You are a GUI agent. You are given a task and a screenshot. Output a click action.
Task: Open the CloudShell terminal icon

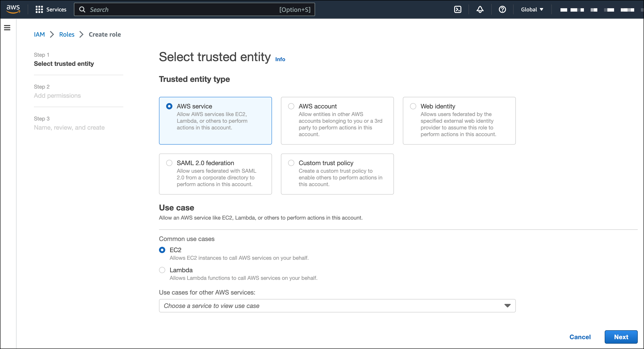point(458,9)
